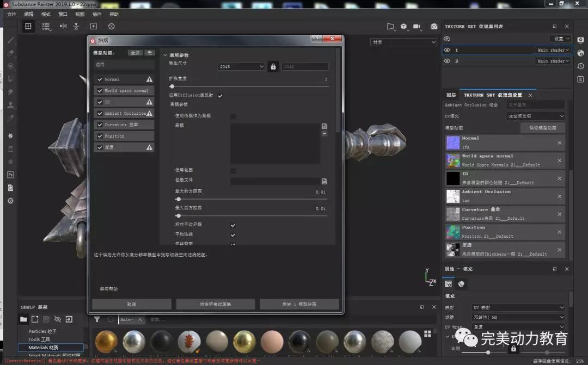Open the 2048 output size dropdown
Viewport: 588px width, 365px height.
tap(241, 67)
